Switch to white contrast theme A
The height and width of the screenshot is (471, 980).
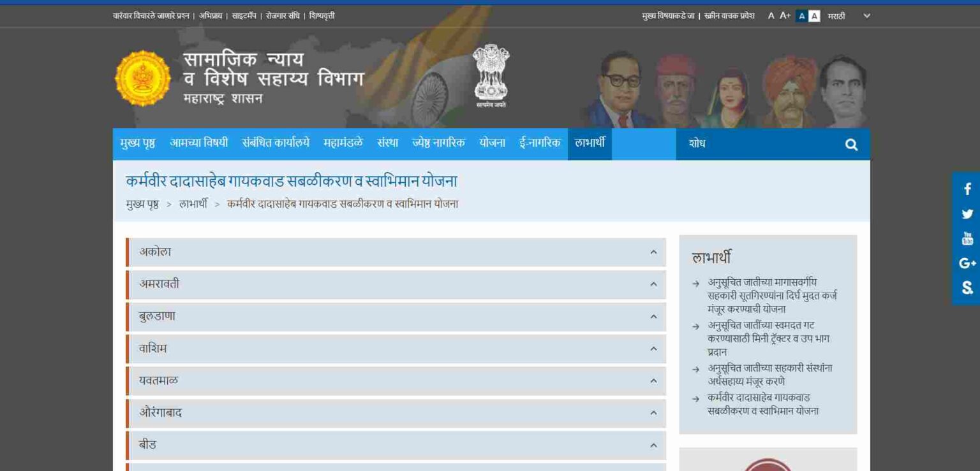click(814, 17)
